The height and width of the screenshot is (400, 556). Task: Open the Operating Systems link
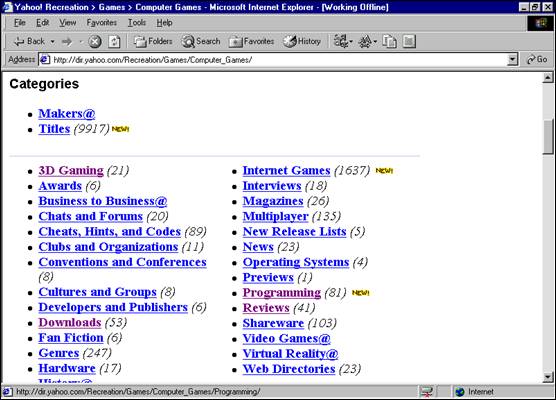coord(296,262)
